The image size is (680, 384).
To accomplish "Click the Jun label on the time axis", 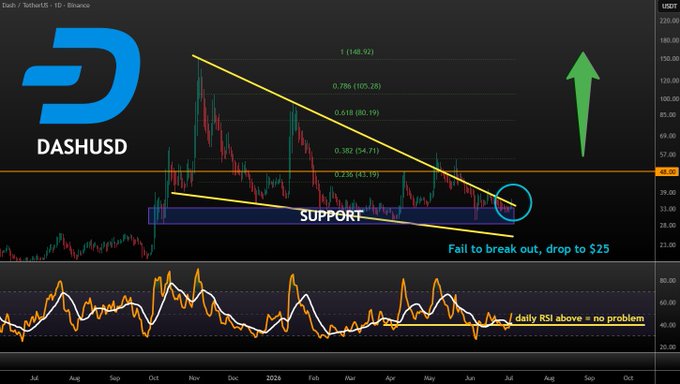I will pos(470,378).
